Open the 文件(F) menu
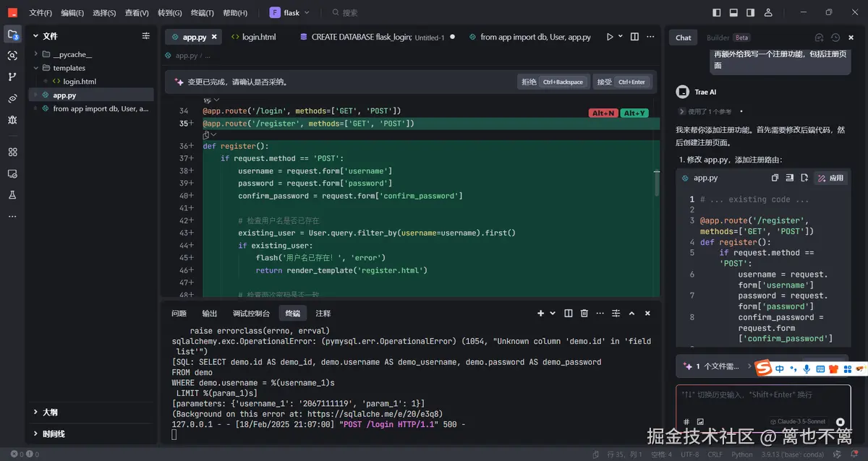868x461 pixels. 41,12
